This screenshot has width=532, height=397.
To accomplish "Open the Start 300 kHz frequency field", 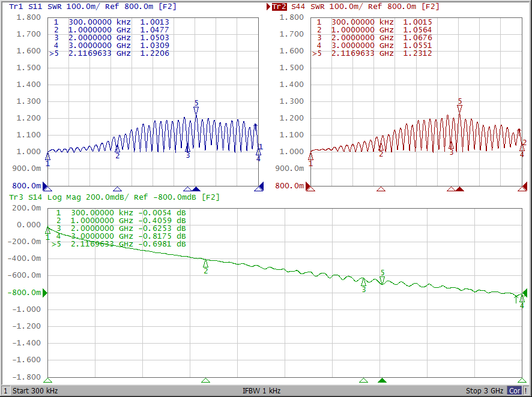I will 35,391.
